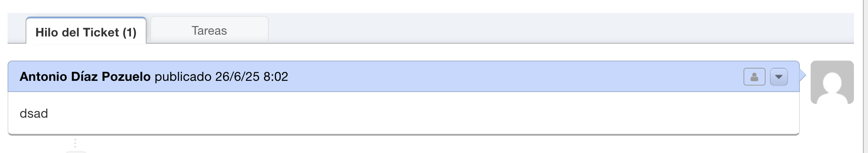Click the word "publicado" in post header
The height and width of the screenshot is (153, 868).
[x=183, y=76]
